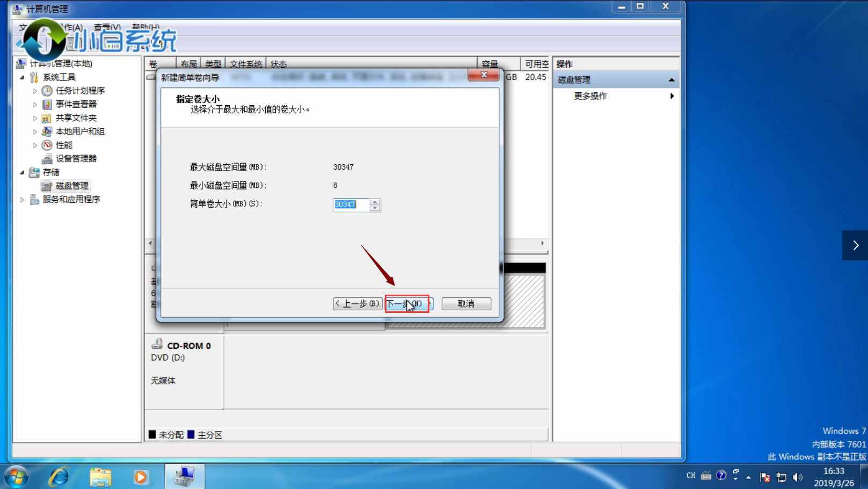
Task: Open the 查看(V) menu
Action: [x=107, y=27]
